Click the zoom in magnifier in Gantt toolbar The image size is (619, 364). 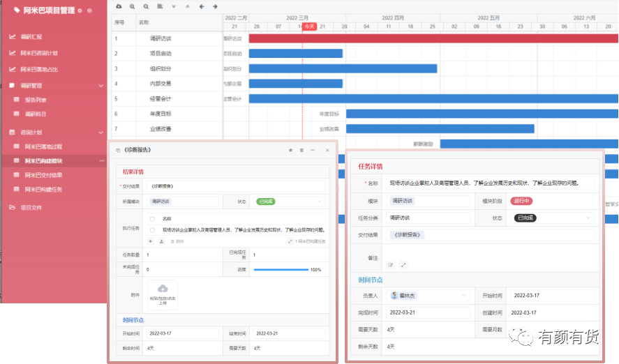(x=132, y=6)
